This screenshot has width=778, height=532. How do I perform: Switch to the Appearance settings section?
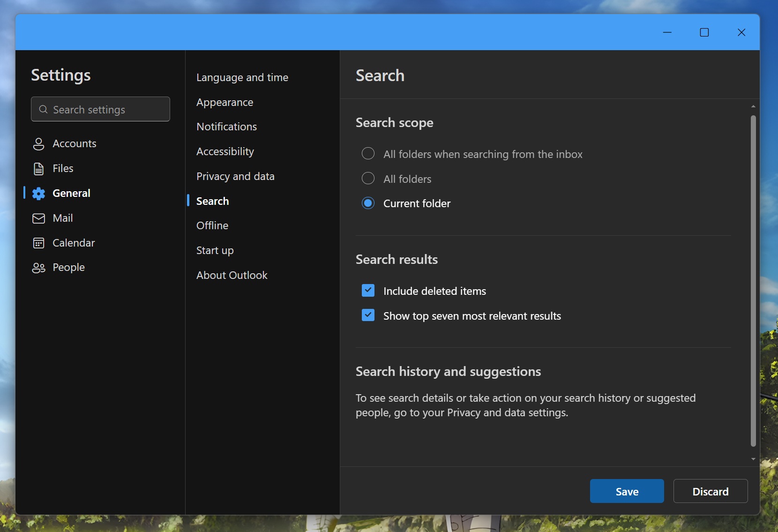point(225,102)
